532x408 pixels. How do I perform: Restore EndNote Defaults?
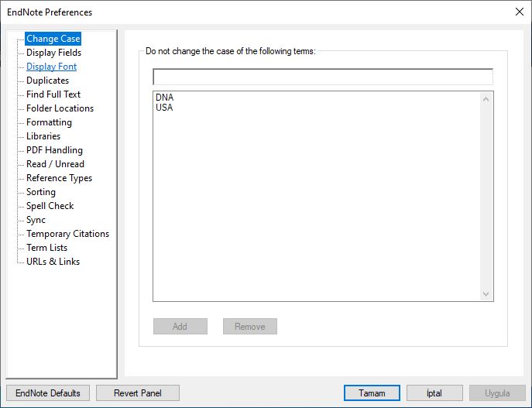coord(48,393)
